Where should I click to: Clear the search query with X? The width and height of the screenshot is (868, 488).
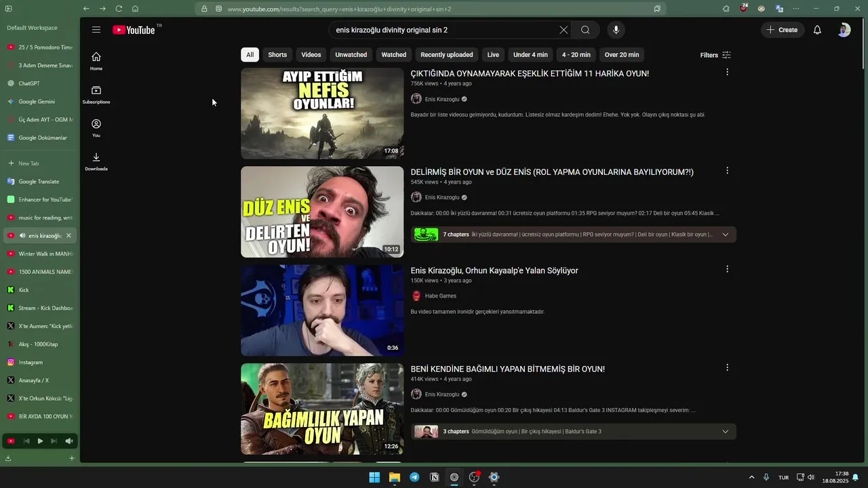564,30
